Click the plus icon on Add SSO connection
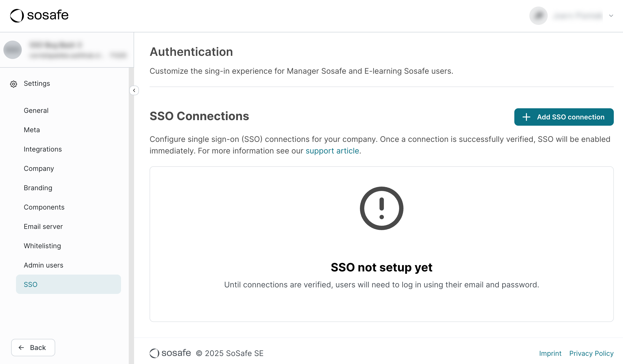The width and height of the screenshot is (623, 364). click(526, 117)
